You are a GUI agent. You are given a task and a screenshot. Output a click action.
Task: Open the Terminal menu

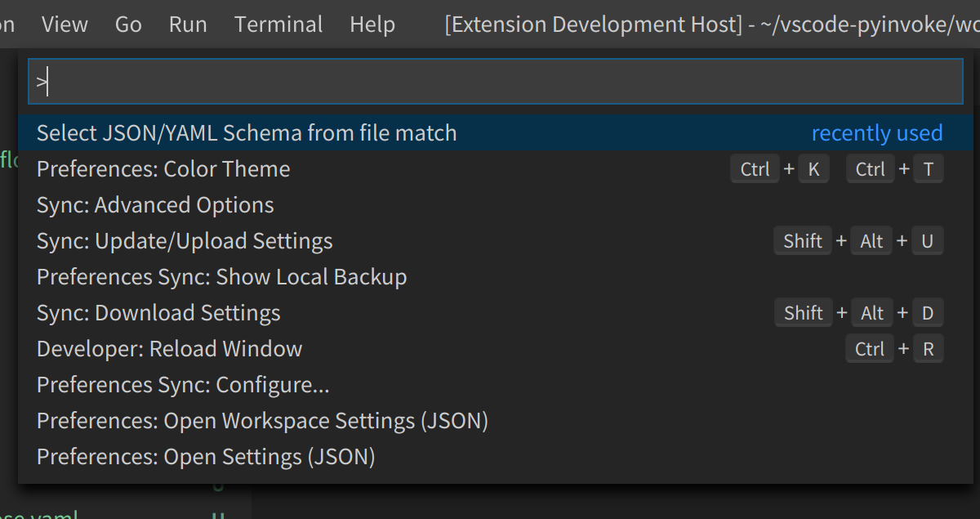278,25
